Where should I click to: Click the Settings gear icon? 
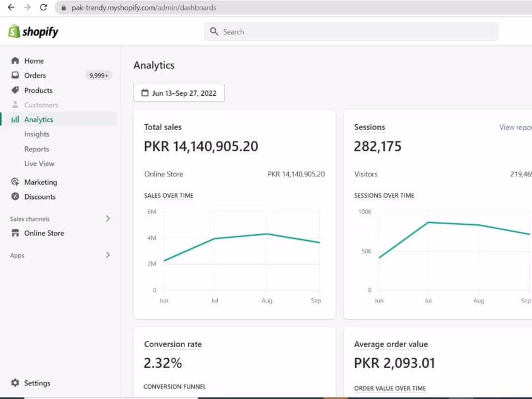coord(15,383)
